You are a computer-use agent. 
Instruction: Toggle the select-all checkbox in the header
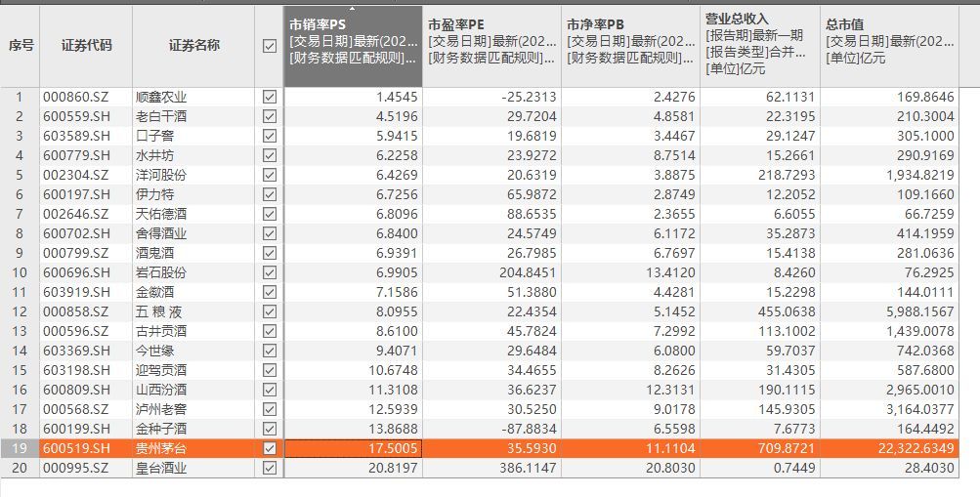pos(270,46)
